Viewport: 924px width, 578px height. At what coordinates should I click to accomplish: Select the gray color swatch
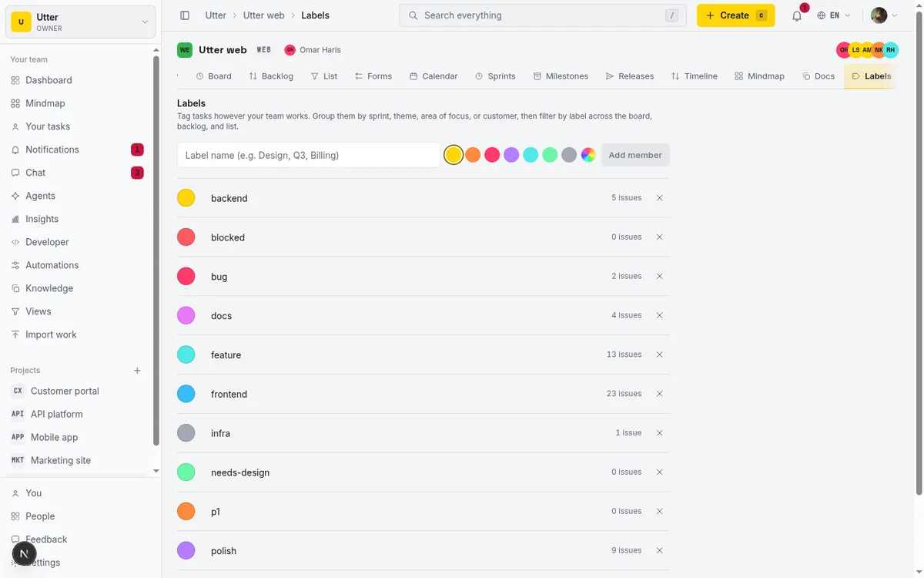[x=569, y=155]
